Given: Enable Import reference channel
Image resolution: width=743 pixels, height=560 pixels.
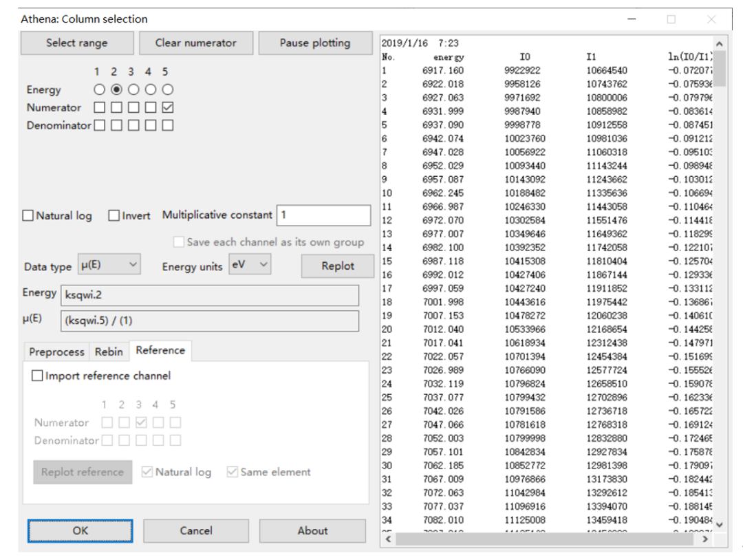Looking at the screenshot, I should (x=39, y=376).
